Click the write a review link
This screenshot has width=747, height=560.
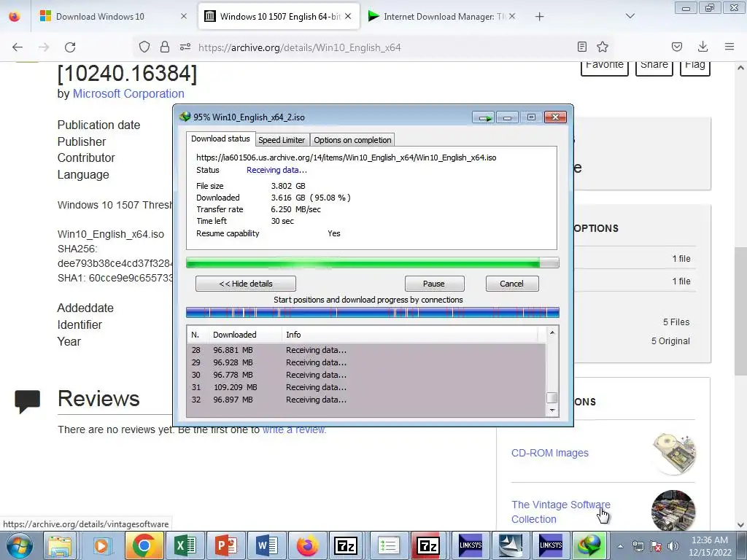tap(294, 429)
